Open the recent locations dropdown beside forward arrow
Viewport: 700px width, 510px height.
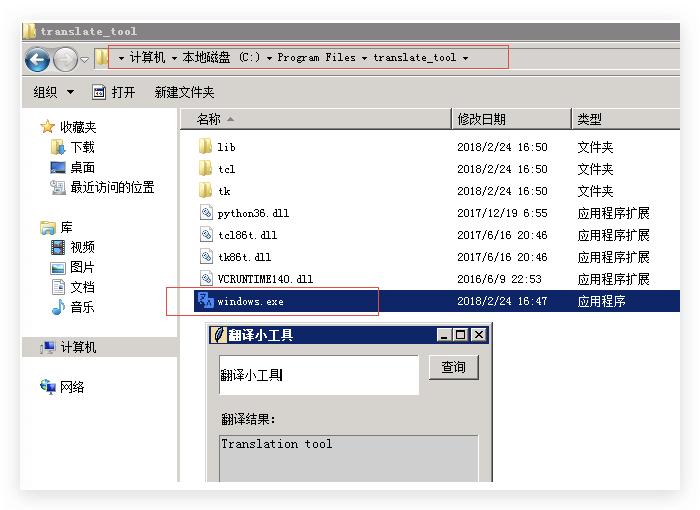point(85,59)
